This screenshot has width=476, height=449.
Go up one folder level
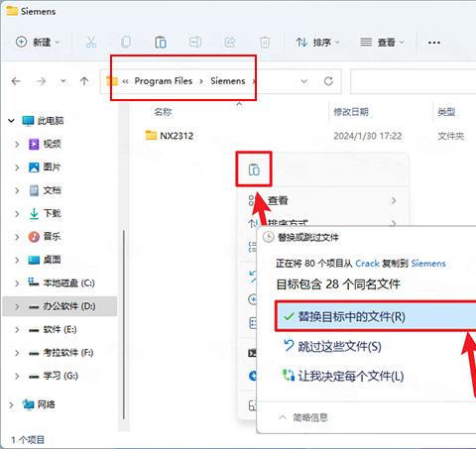(84, 81)
